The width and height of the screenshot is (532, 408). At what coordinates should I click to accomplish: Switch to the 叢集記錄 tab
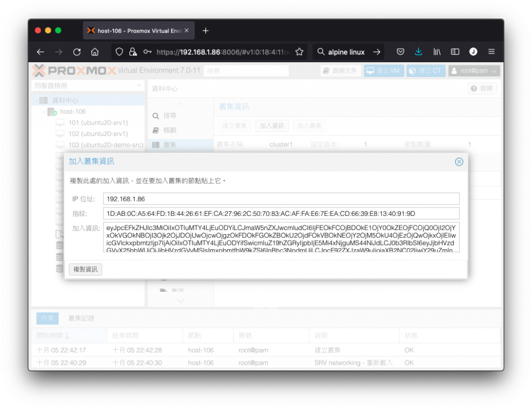(x=82, y=318)
